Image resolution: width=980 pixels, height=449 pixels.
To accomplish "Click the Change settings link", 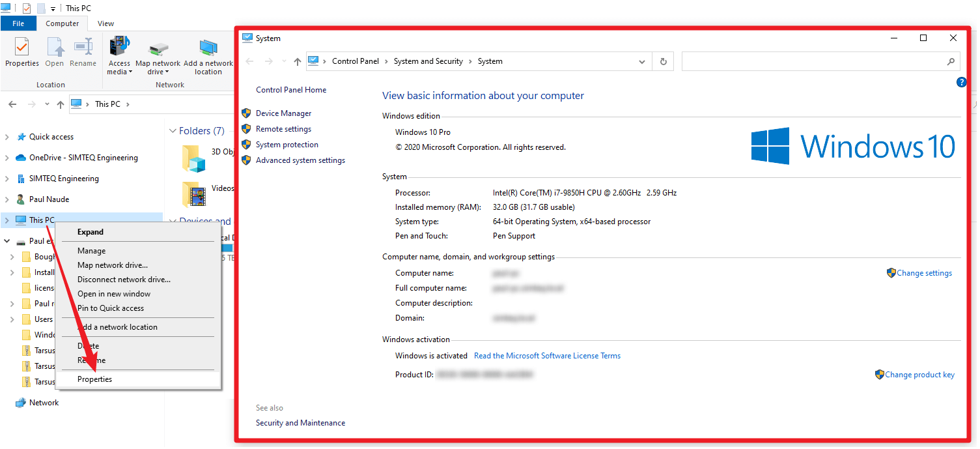I will pyautogui.click(x=923, y=273).
